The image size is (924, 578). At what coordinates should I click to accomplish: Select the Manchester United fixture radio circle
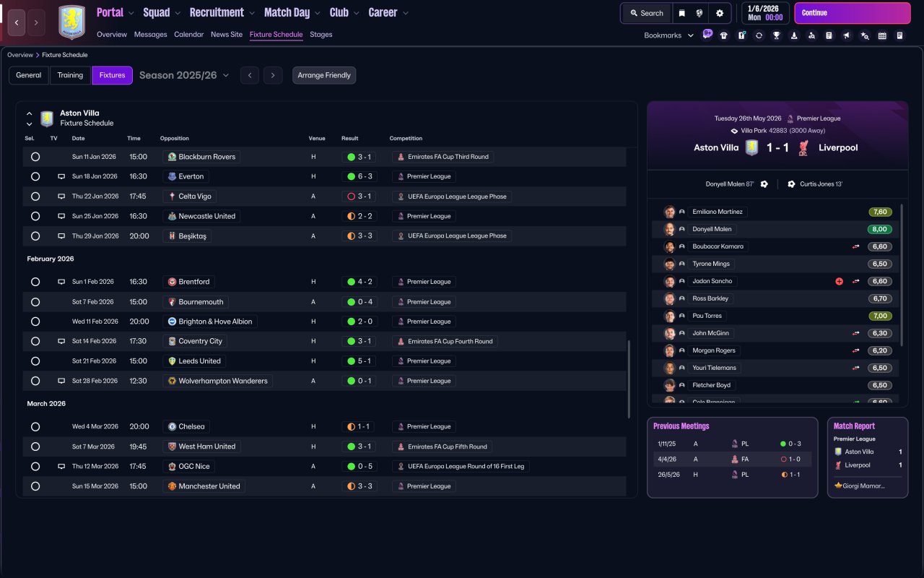point(35,486)
